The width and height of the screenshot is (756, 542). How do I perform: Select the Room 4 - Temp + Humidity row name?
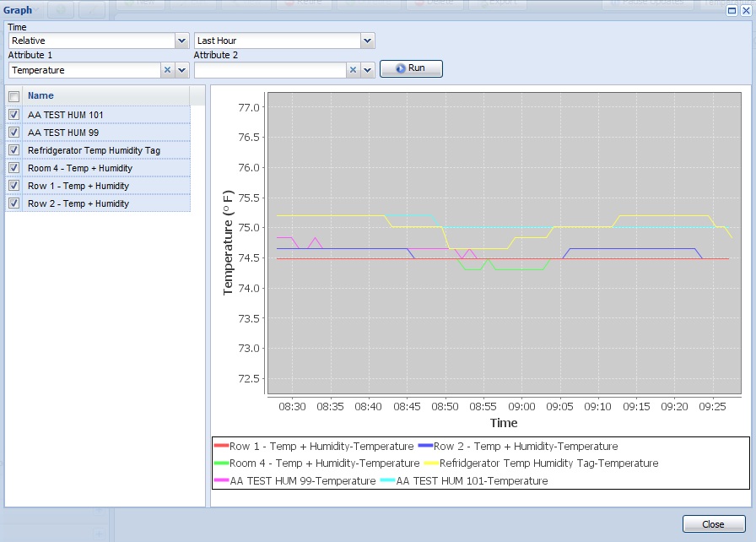[80, 168]
